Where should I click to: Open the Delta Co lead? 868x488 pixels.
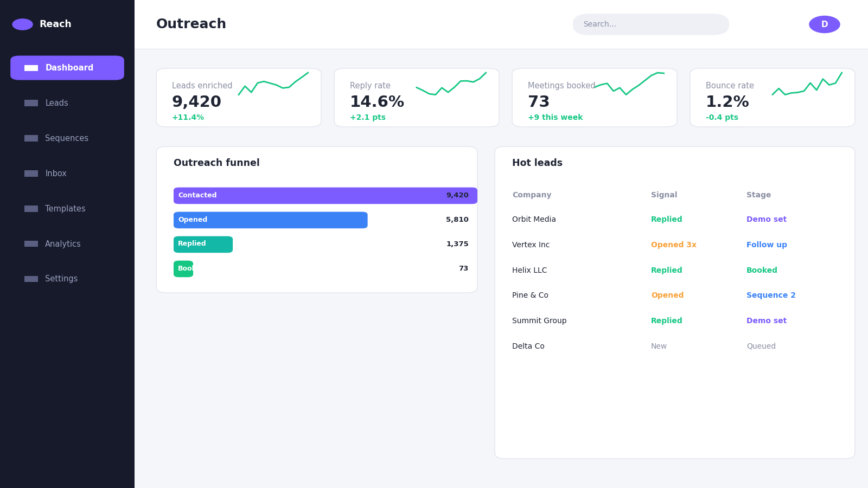coord(528,346)
